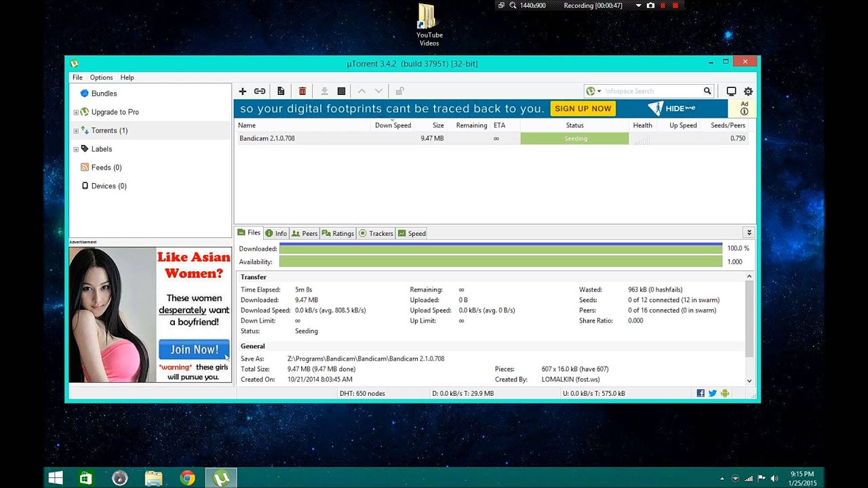Expand the Torrents tree node
Image resolution: width=868 pixels, height=488 pixels.
click(x=76, y=131)
